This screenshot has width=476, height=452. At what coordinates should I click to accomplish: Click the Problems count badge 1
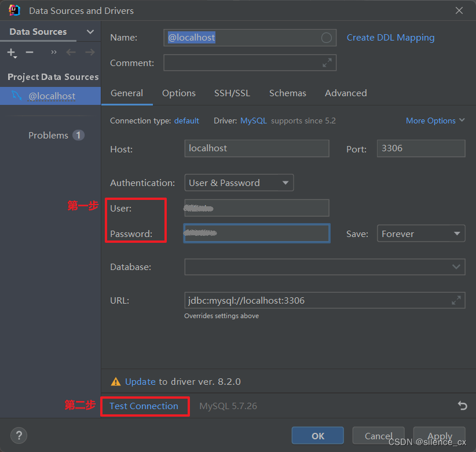[x=78, y=135]
